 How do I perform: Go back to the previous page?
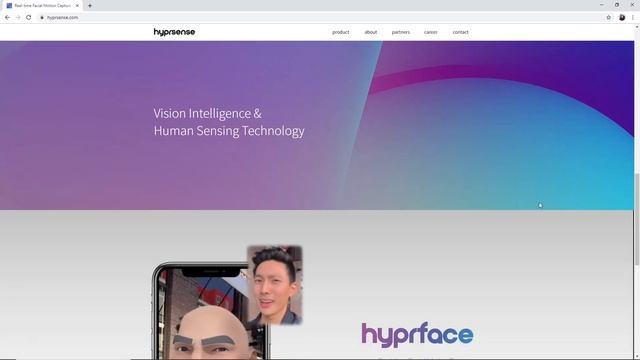click(x=7, y=18)
